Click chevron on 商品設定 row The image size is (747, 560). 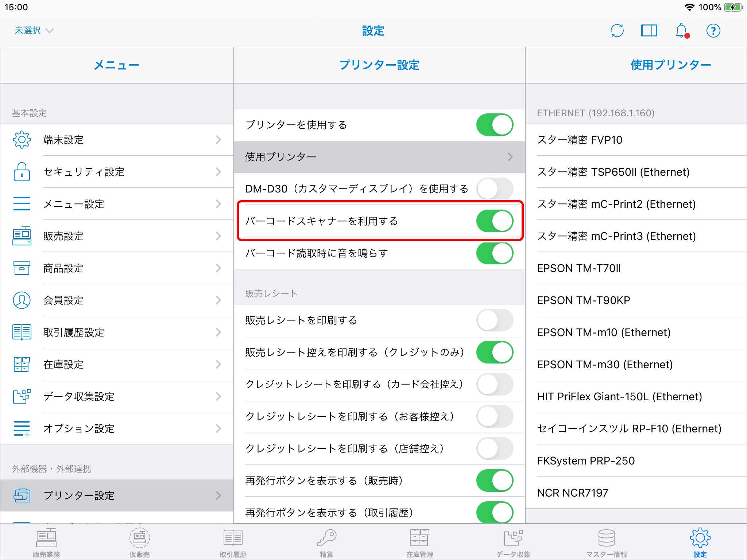click(218, 268)
